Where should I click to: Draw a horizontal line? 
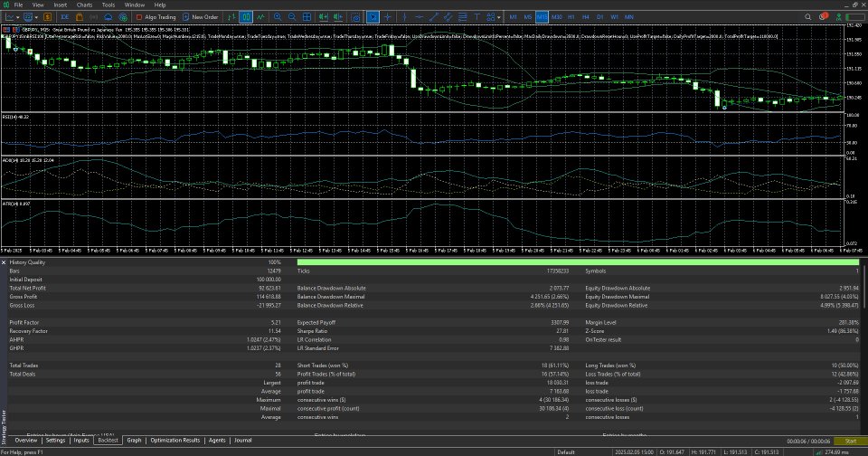[x=419, y=17]
